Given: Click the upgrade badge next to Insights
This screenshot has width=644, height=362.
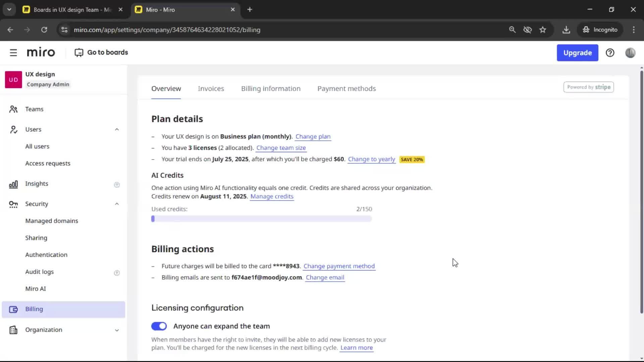Looking at the screenshot, I should pyautogui.click(x=117, y=185).
